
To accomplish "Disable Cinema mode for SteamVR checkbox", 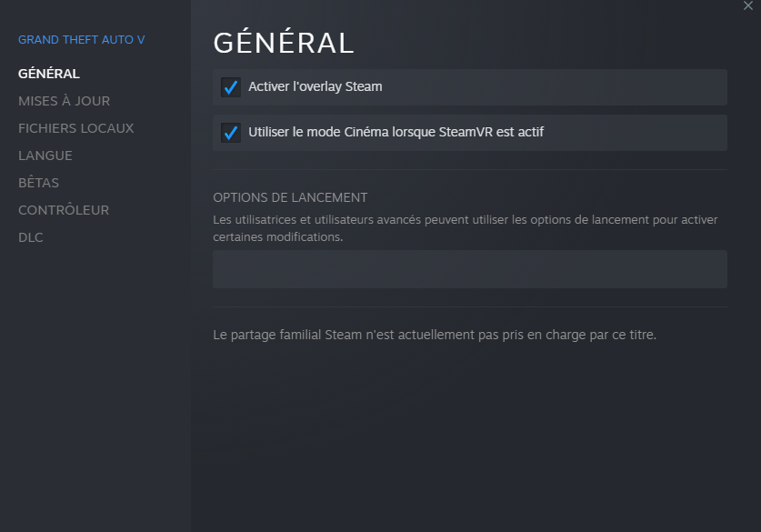I will click(231, 133).
